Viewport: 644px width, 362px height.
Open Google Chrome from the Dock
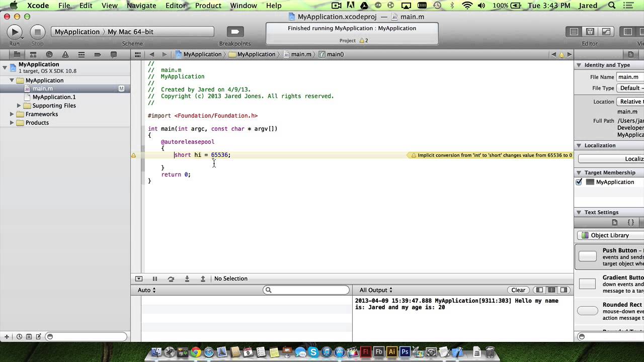196,352
